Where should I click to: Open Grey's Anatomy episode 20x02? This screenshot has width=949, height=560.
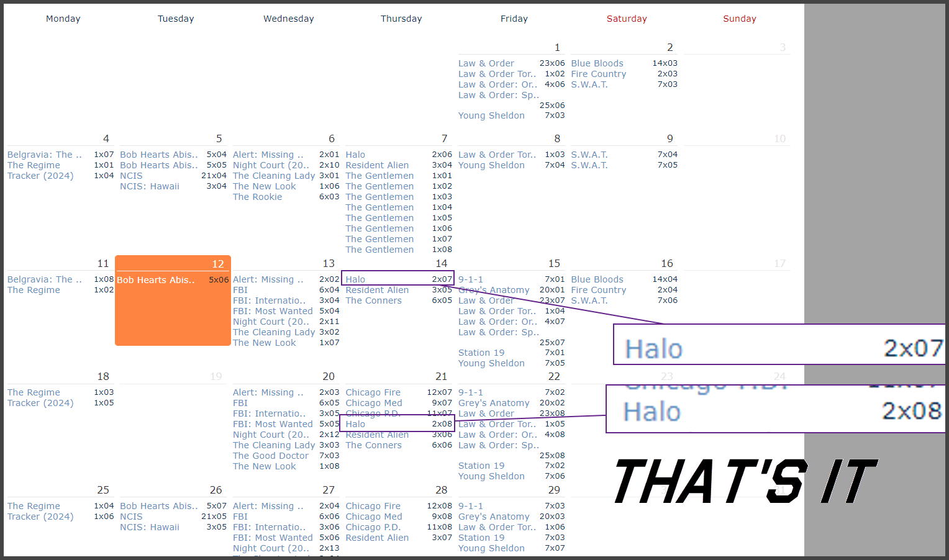click(x=494, y=403)
